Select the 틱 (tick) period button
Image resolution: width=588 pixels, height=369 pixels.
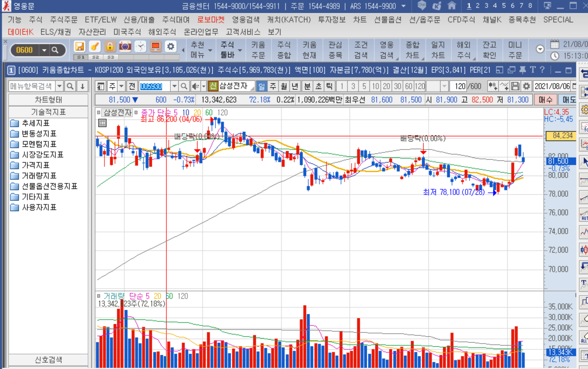(x=329, y=86)
